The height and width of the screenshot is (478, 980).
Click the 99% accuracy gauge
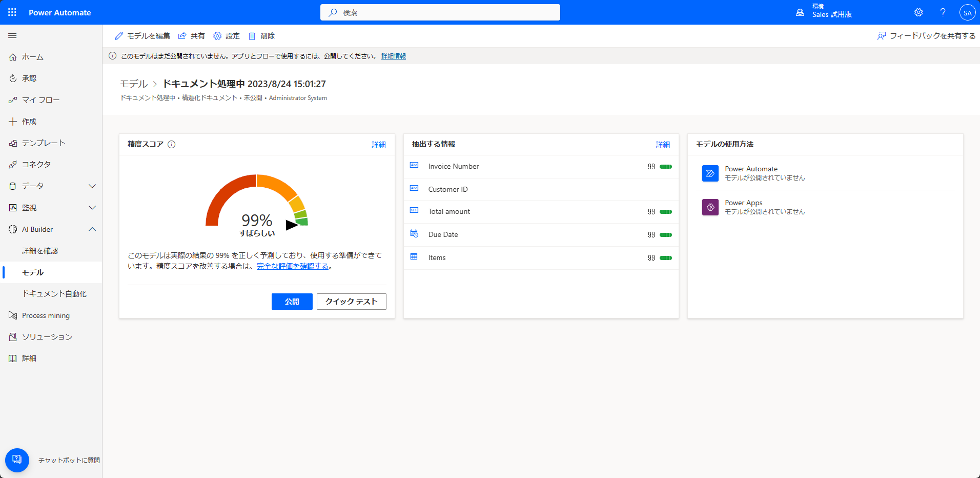tap(257, 205)
